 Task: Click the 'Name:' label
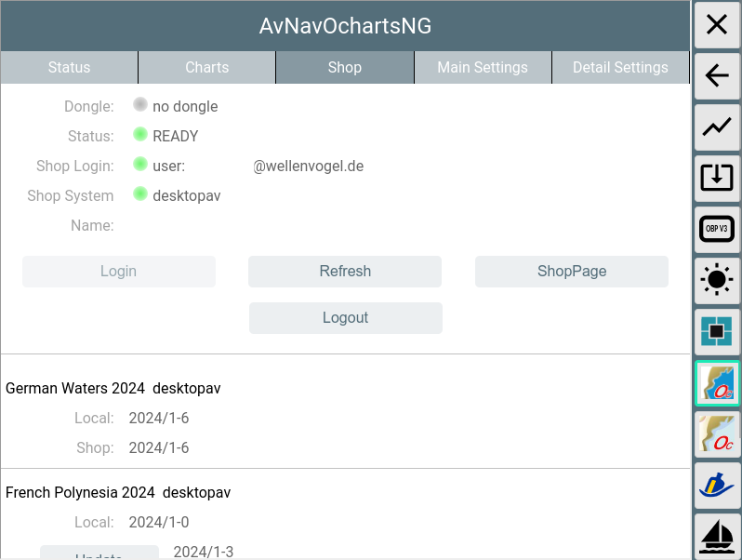[92, 225]
